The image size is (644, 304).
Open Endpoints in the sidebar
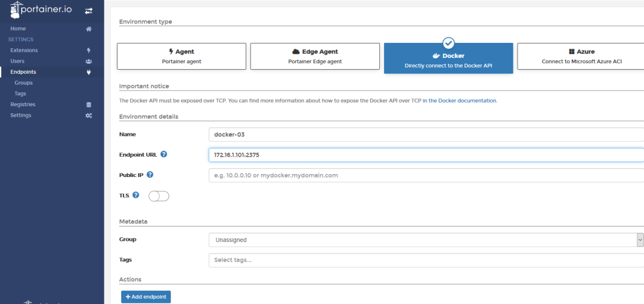(x=23, y=72)
